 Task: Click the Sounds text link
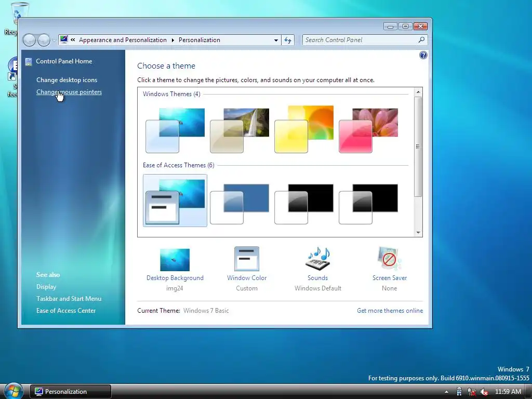pos(317,278)
